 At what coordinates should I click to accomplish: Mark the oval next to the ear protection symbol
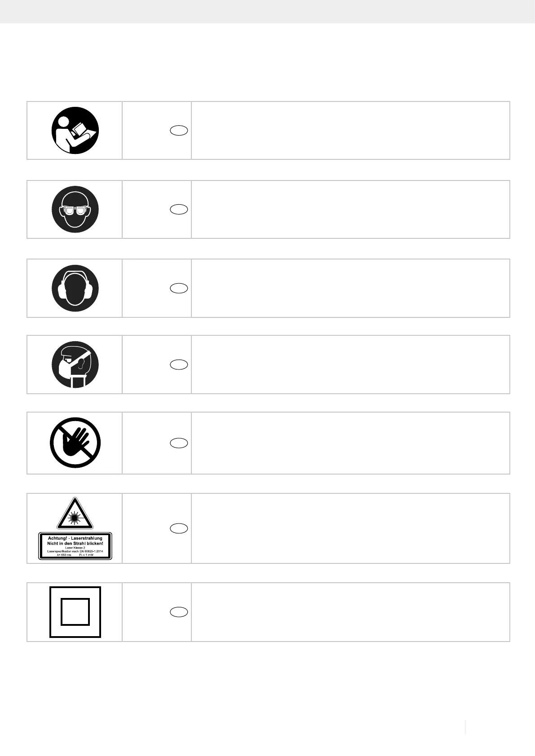[x=179, y=288]
